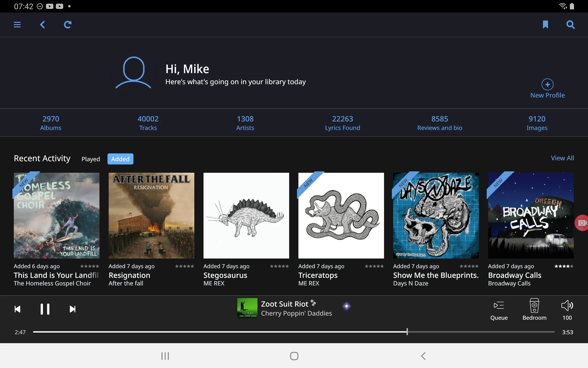The width and height of the screenshot is (588, 368).
Task: Click the 3:53 track duration
Action: click(x=567, y=332)
